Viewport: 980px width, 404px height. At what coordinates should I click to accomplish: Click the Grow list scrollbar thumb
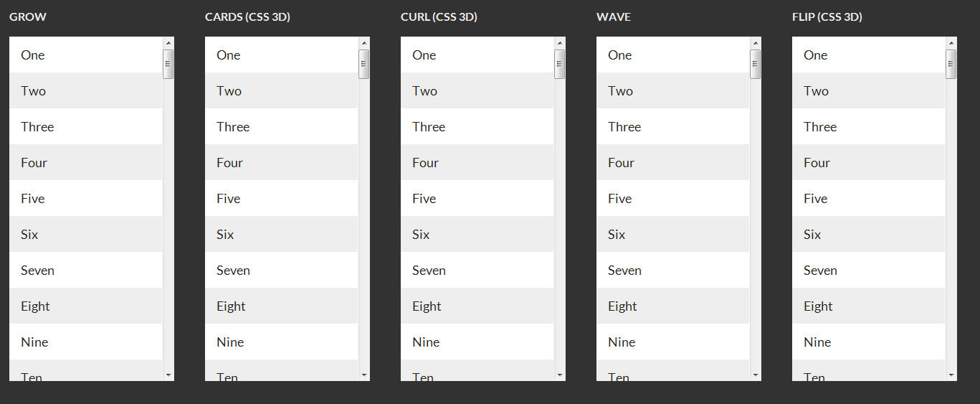(168, 64)
